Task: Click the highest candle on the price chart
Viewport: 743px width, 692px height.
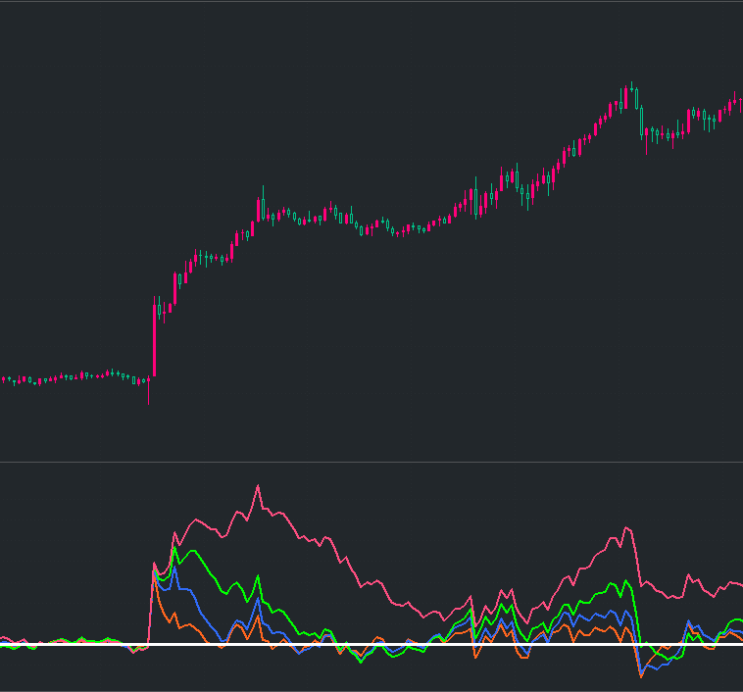Action: [x=632, y=87]
